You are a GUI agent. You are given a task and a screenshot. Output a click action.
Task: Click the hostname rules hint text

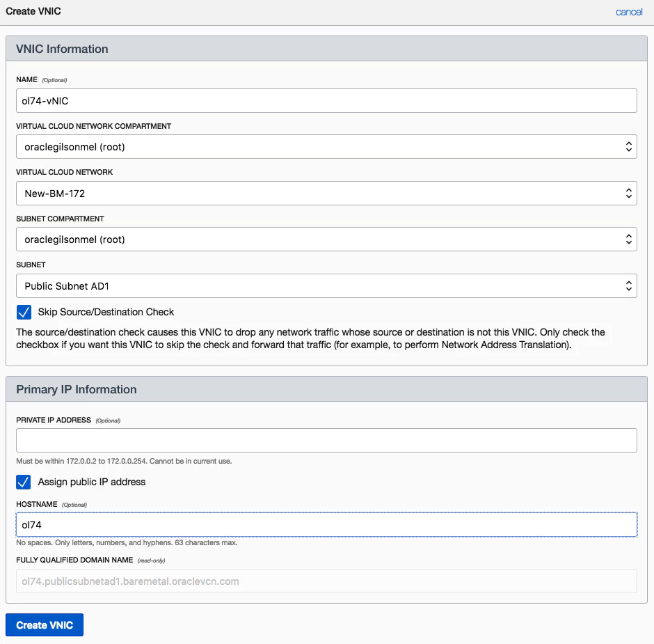coord(126,542)
